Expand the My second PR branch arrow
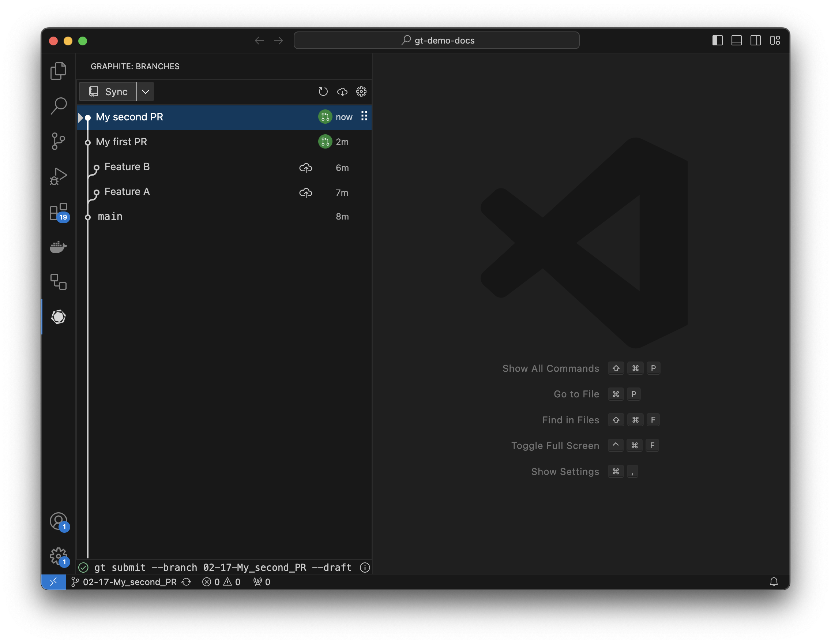 pyautogui.click(x=80, y=117)
